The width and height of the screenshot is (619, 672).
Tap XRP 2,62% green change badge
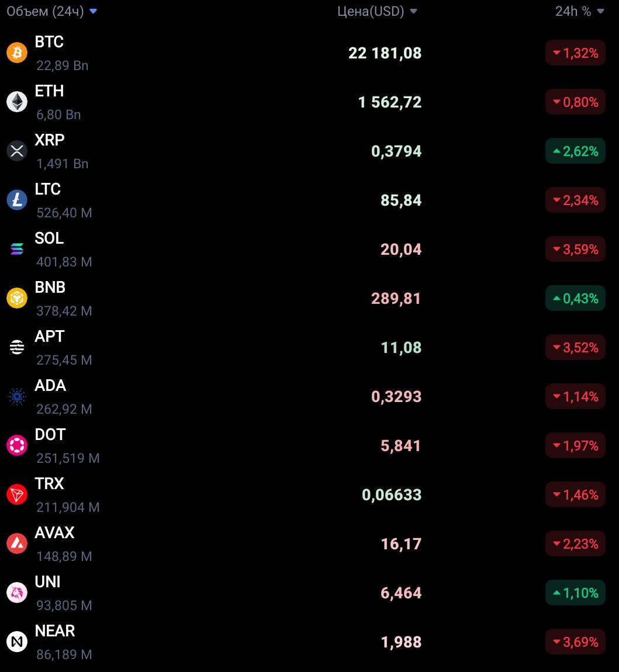coord(575,151)
